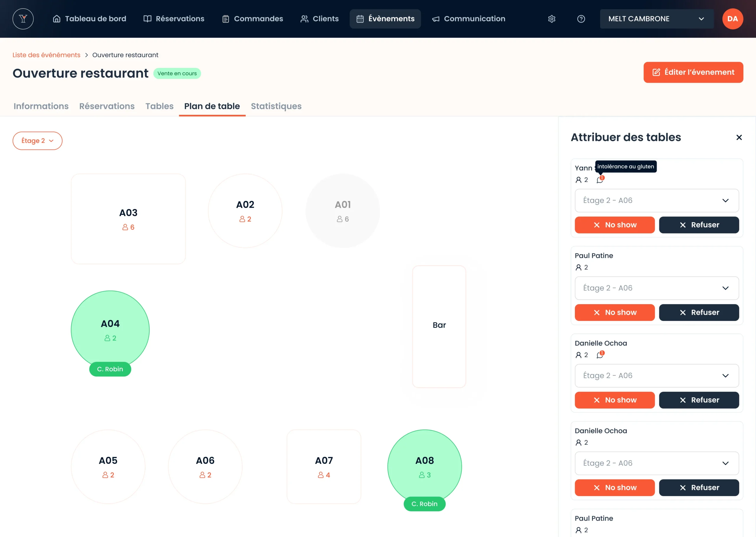Open the help question mark icon
Image resolution: width=756 pixels, height=537 pixels.
(x=581, y=19)
